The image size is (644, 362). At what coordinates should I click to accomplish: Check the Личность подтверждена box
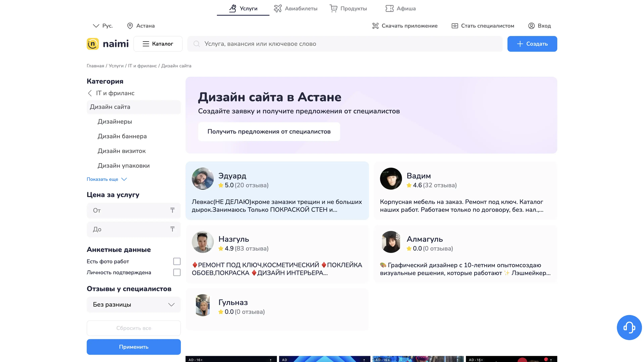tap(177, 272)
